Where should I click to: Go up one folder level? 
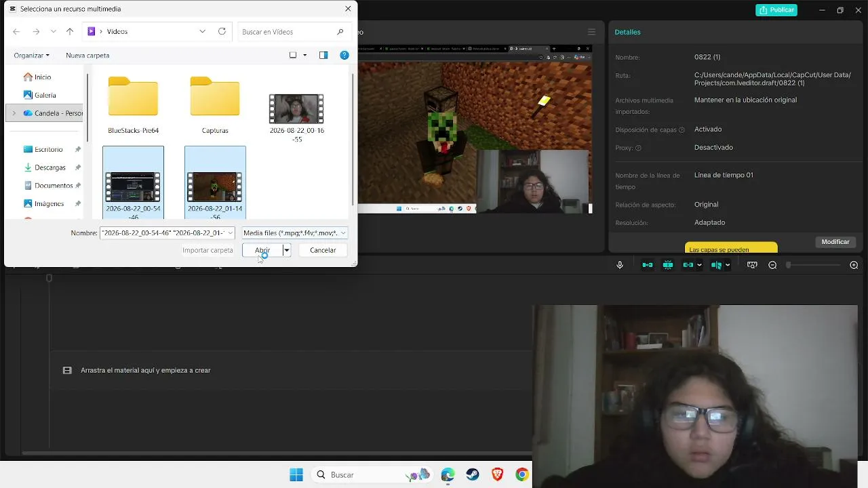(x=70, y=32)
